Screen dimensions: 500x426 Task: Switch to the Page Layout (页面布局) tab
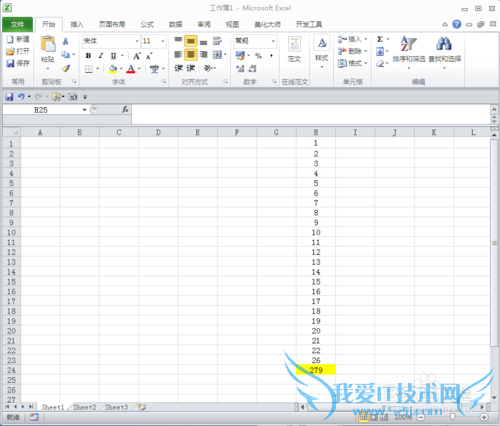pyautogui.click(x=112, y=24)
